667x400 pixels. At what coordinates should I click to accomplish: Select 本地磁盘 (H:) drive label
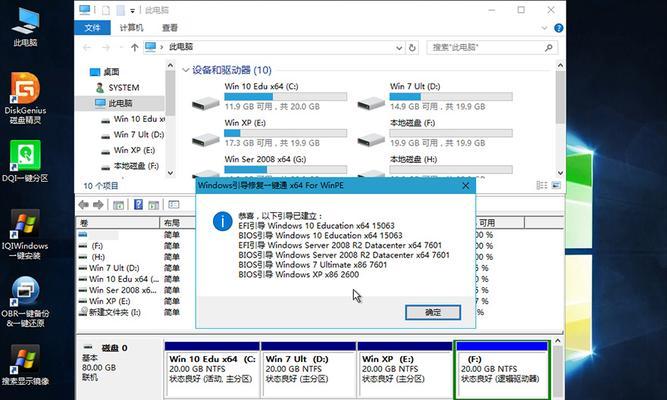pyautogui.click(x=413, y=159)
